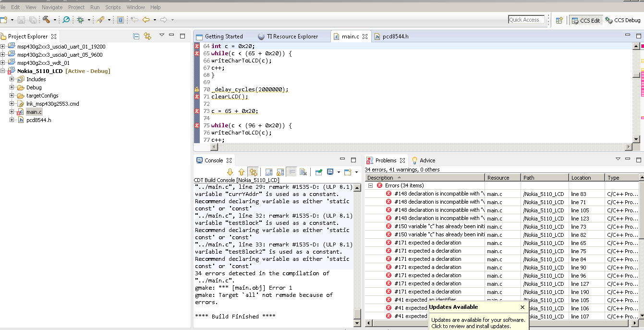Screen dimensions: 644x330
Task: Go to next error in console
Action: pyautogui.click(x=230, y=172)
